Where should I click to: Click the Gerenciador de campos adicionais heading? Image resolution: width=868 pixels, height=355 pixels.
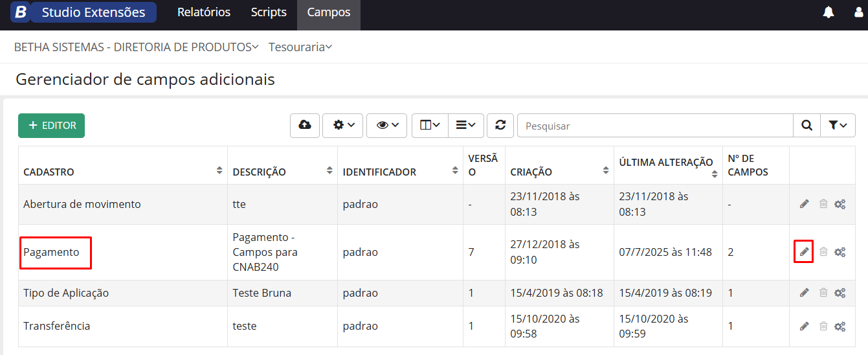145,80
